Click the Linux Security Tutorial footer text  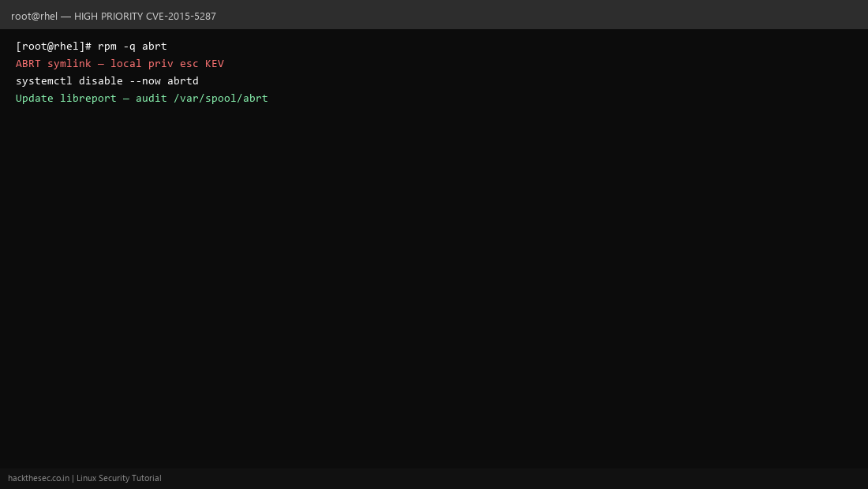tap(119, 478)
